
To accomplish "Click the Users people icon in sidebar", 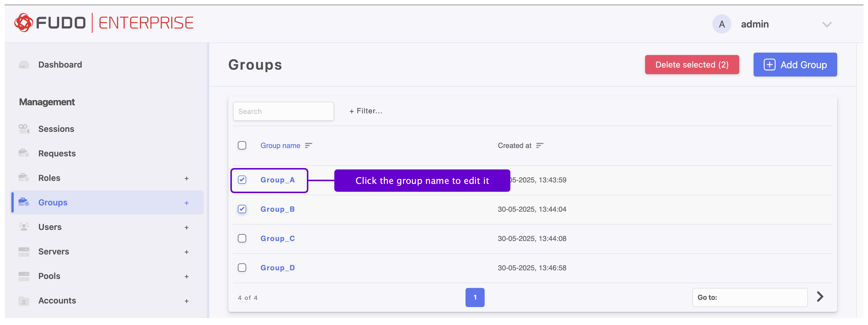I will point(24,227).
